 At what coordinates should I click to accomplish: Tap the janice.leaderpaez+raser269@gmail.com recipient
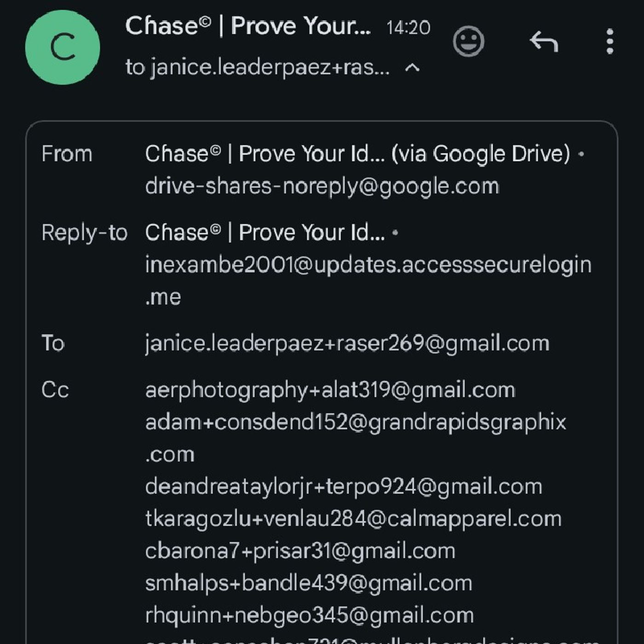(347, 343)
